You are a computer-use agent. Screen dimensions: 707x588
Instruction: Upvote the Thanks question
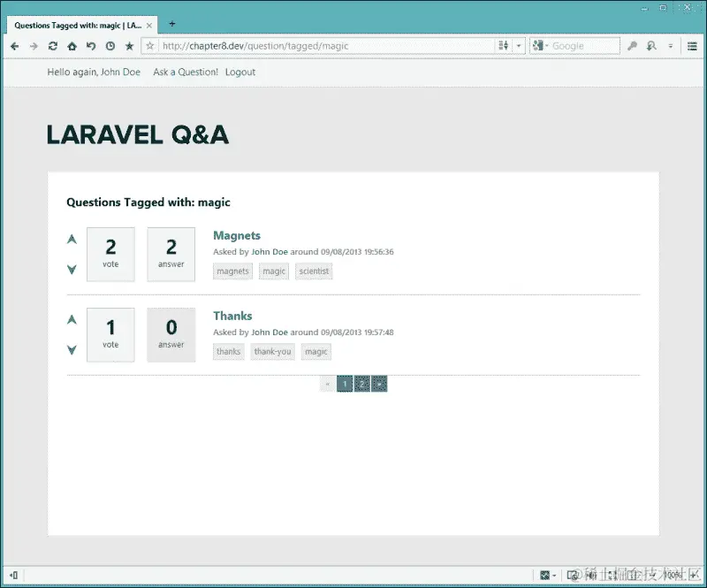coord(72,319)
